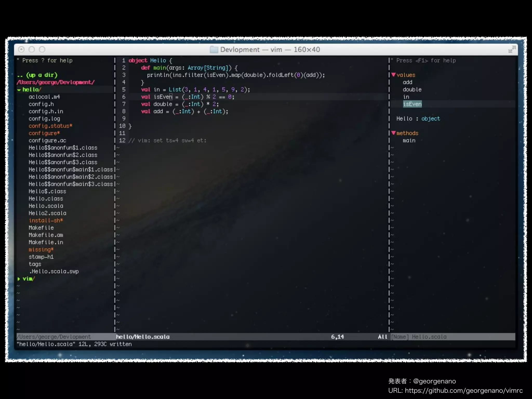Select the double value tag

[x=412, y=90]
